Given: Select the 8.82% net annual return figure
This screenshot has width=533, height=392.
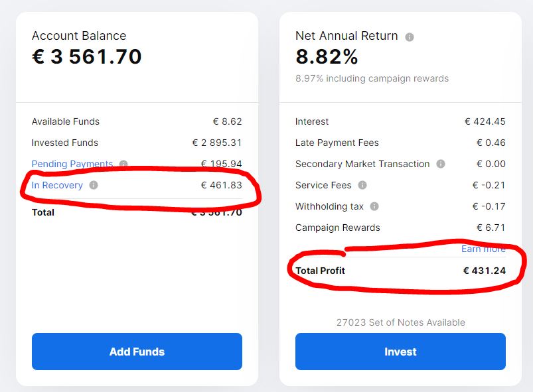Looking at the screenshot, I should pos(327,56).
